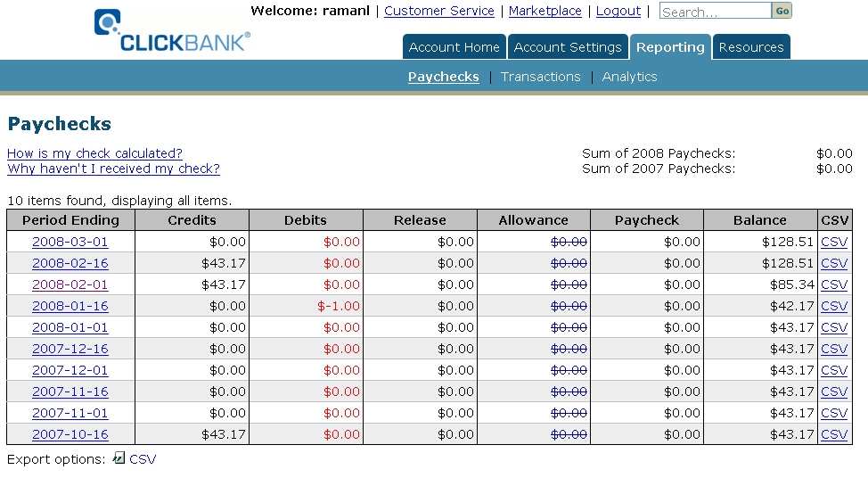The height and width of the screenshot is (478, 868).
Task: Open period ending 2008-03-01
Action: point(70,242)
